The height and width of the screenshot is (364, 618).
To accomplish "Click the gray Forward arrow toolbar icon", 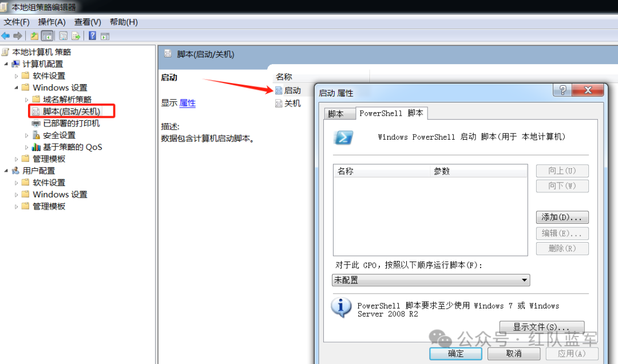I will pyautogui.click(x=18, y=36).
